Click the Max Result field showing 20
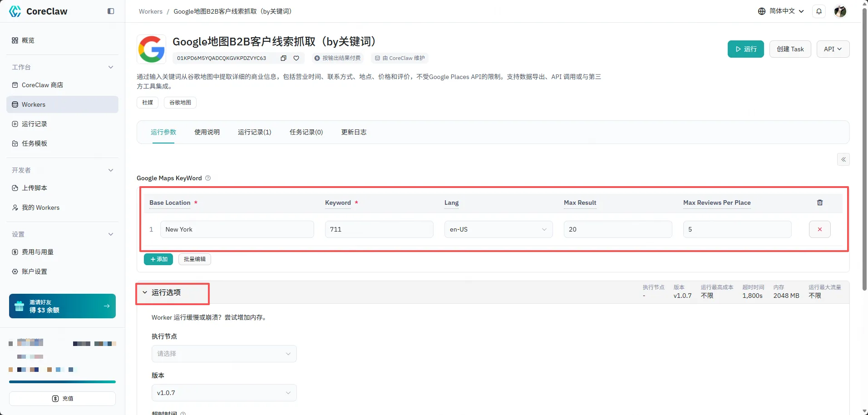The height and width of the screenshot is (415, 868). pyautogui.click(x=618, y=229)
